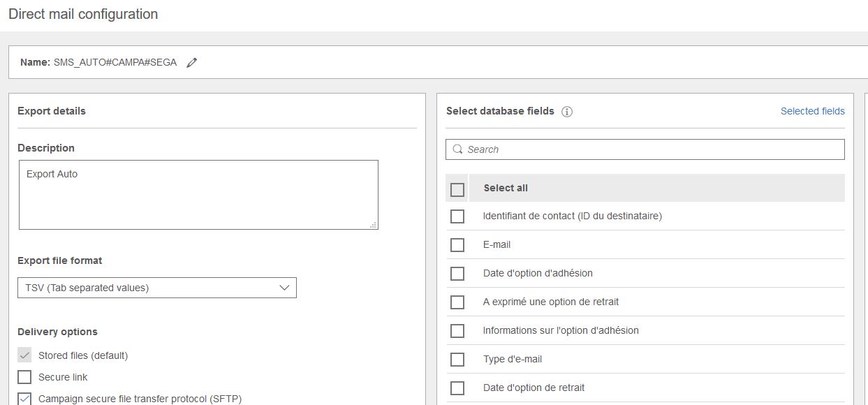Click the Description textarea resize handle
The width and height of the screenshot is (868, 405).
(374, 225)
